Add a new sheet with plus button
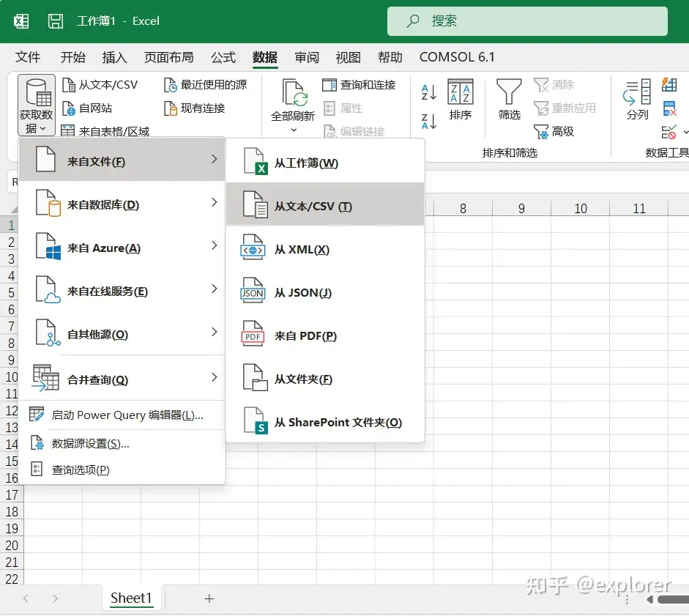The width and height of the screenshot is (689, 616). tap(209, 598)
